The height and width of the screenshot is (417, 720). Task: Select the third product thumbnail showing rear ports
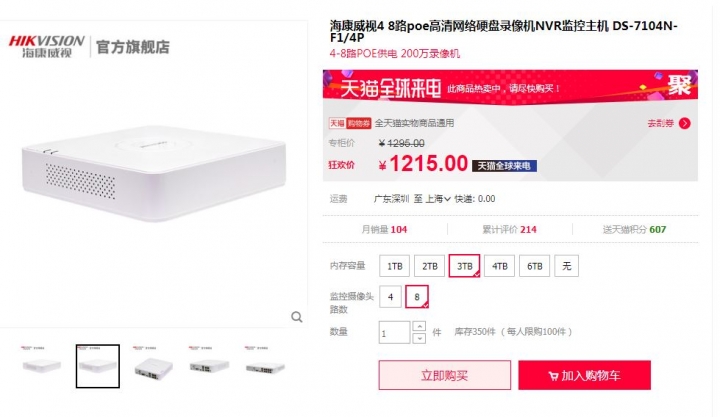click(154, 366)
